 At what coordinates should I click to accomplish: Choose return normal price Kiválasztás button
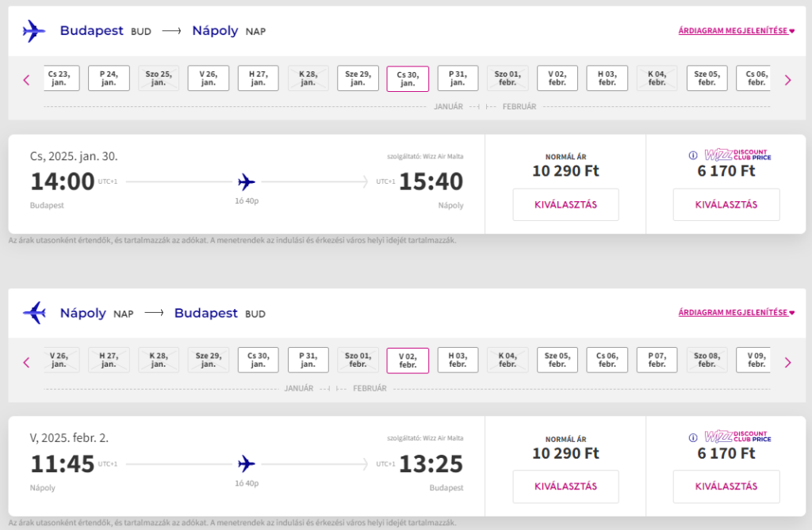(x=565, y=486)
